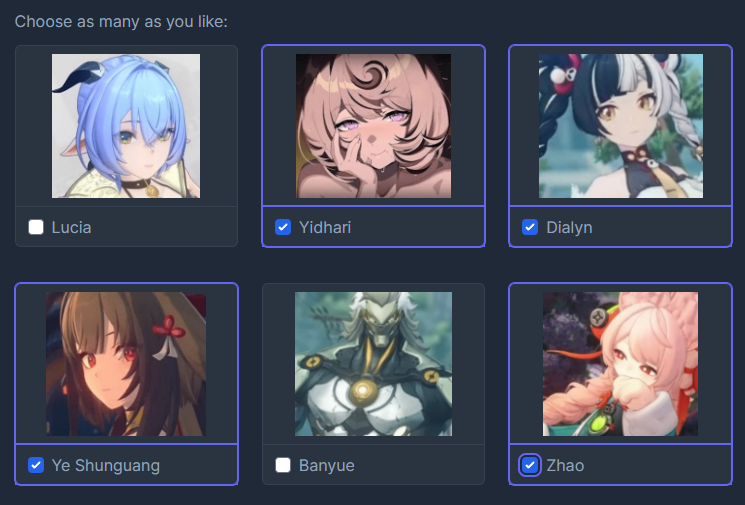
Task: Click the "Choose as many as you like" prompt
Action: click(121, 22)
